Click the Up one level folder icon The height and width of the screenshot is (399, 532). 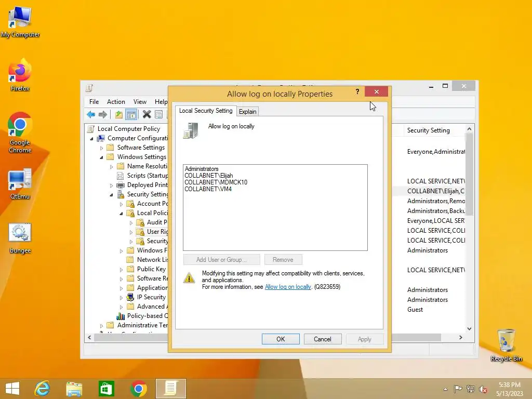(119, 115)
